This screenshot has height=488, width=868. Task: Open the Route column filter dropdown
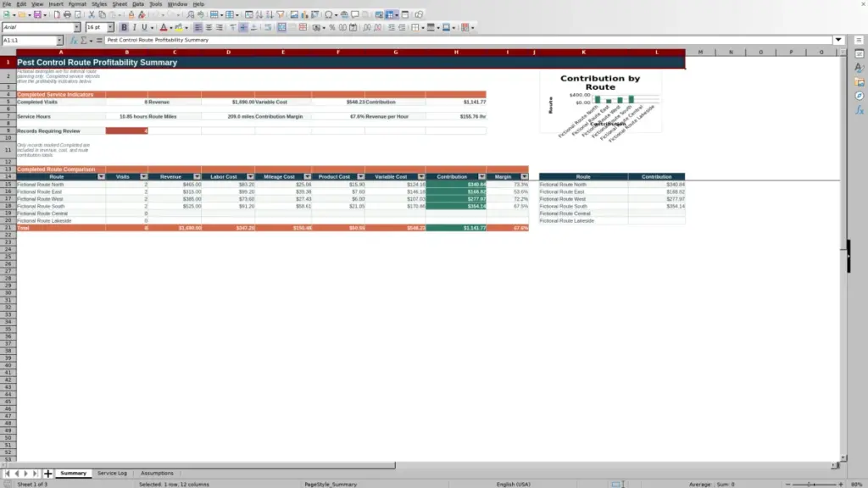101,176
